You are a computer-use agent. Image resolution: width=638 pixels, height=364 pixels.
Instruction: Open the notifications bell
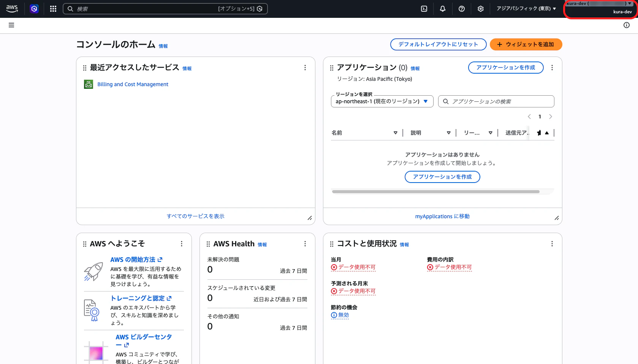click(x=443, y=9)
